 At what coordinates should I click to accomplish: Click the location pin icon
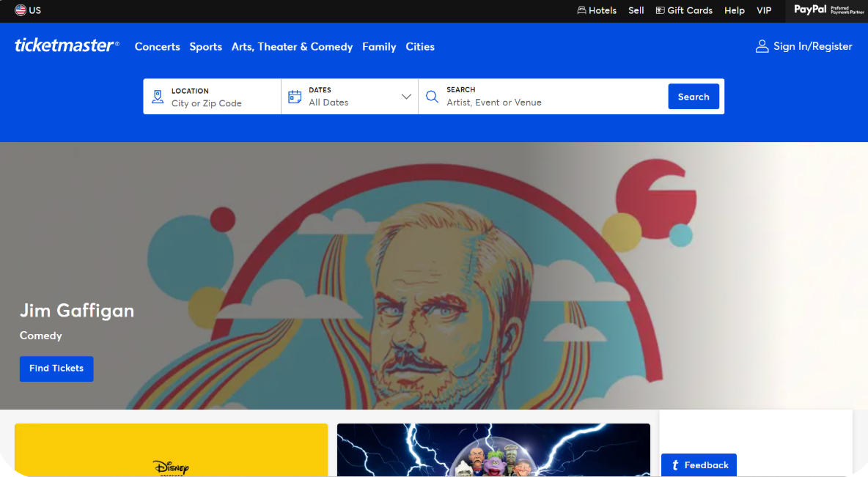tap(158, 97)
